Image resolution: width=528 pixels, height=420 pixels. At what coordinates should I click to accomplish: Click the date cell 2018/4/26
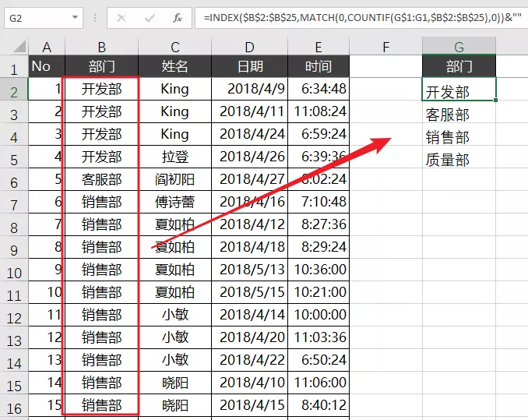pos(249,157)
